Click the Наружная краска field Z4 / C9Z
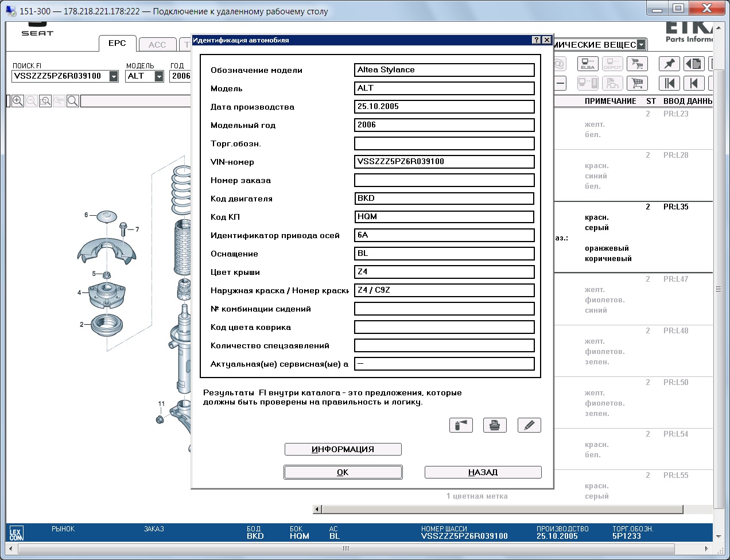This screenshot has width=730, height=560. 444,290
